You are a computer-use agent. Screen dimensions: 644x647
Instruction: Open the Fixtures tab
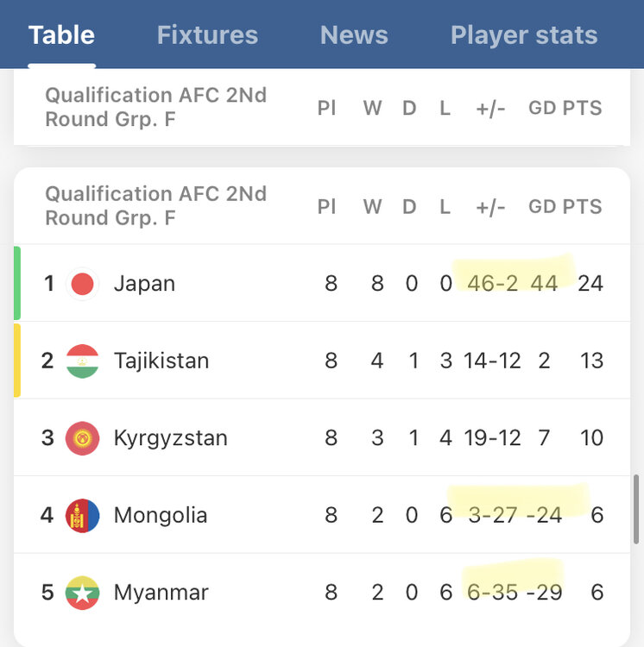(207, 35)
